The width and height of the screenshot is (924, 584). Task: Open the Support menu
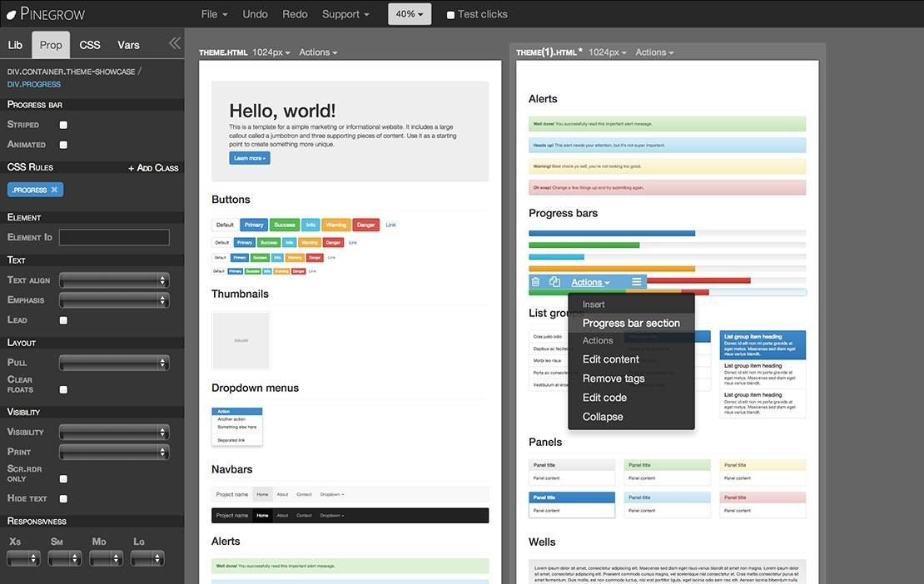point(345,14)
